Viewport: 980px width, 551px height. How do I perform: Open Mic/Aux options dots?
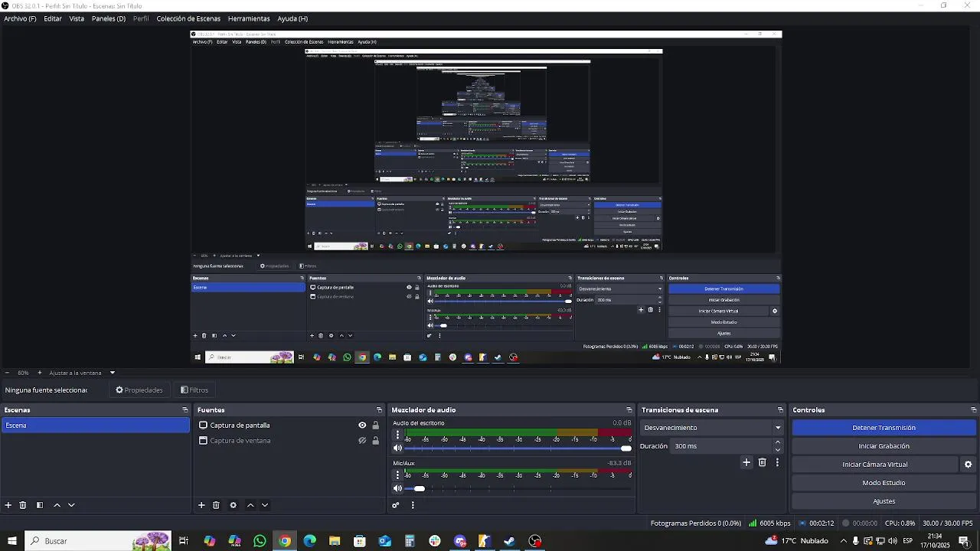click(397, 475)
